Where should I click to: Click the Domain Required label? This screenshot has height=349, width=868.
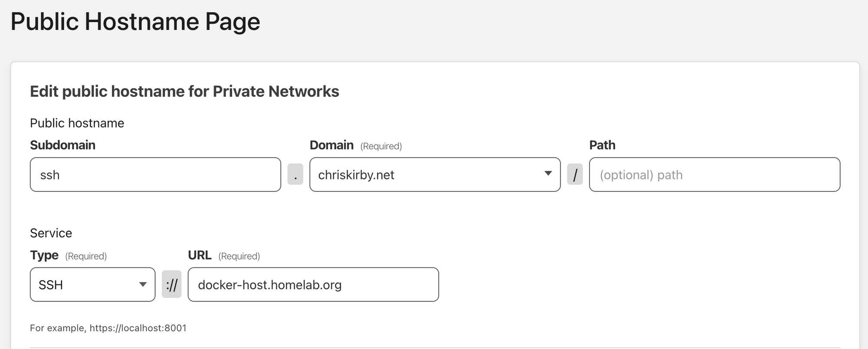[355, 145]
